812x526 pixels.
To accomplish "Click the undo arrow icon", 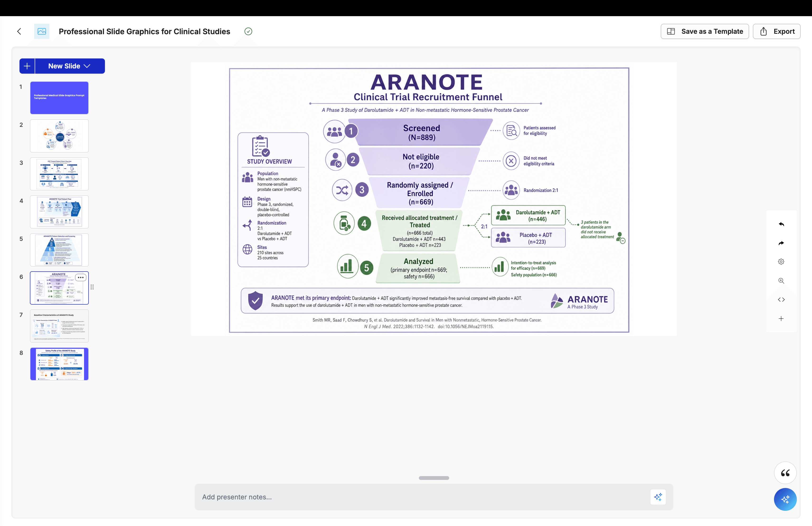I will tap(781, 224).
